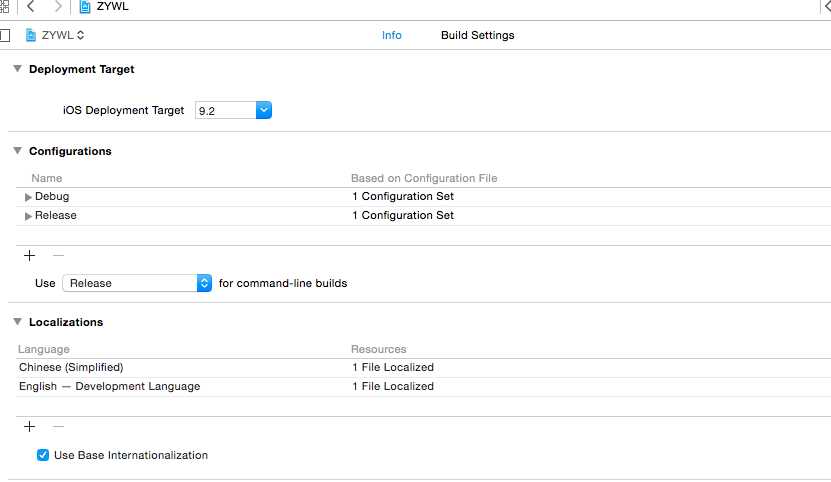831x482 pixels.
Task: Open the iOS Deployment Target dropdown
Action: [x=264, y=110]
